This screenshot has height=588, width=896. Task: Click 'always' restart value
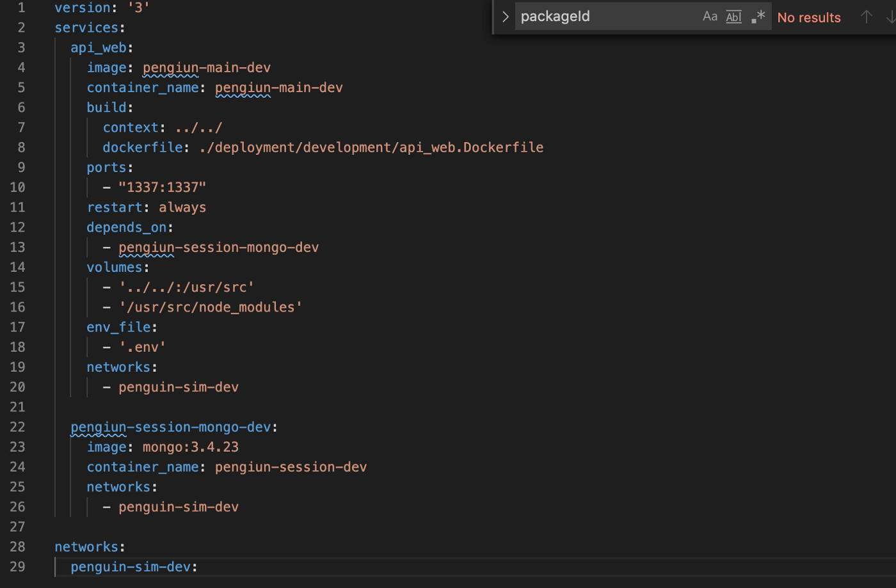[x=182, y=207]
